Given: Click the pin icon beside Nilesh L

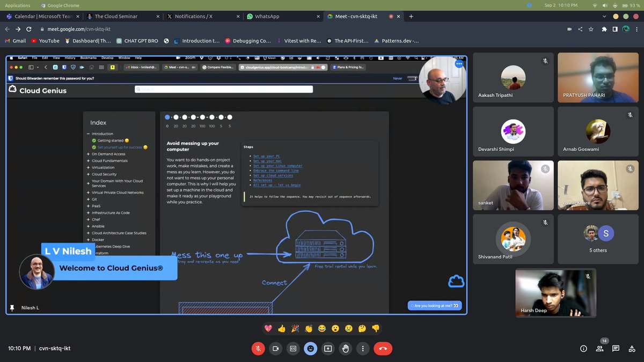Looking at the screenshot, I should [x=12, y=308].
